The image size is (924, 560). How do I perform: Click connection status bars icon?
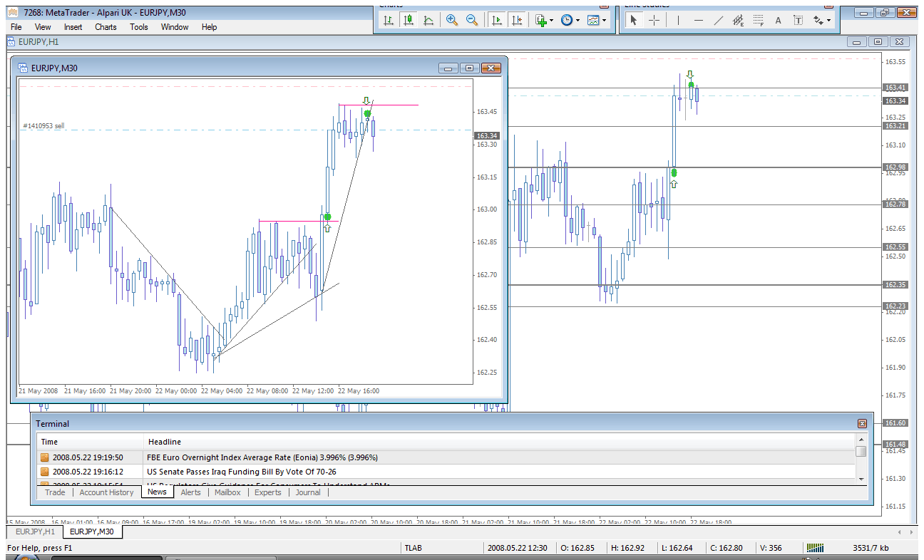click(816, 548)
